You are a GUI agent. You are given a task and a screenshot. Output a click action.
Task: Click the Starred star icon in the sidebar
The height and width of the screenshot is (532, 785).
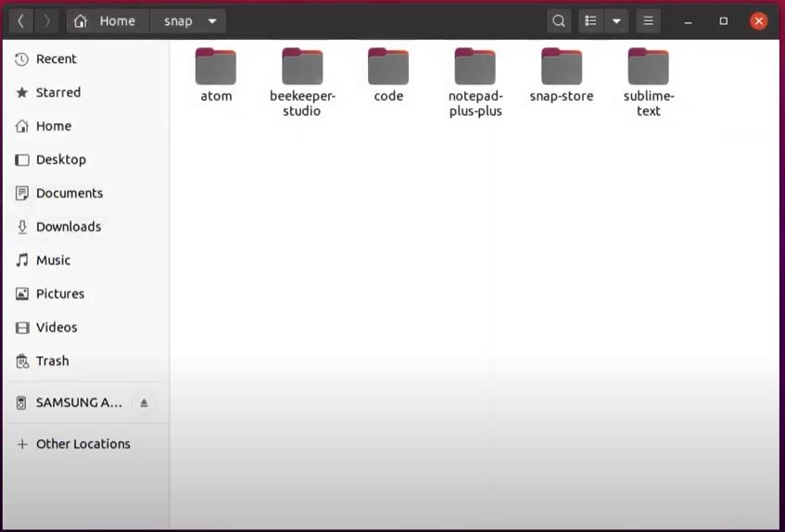pyautogui.click(x=21, y=93)
